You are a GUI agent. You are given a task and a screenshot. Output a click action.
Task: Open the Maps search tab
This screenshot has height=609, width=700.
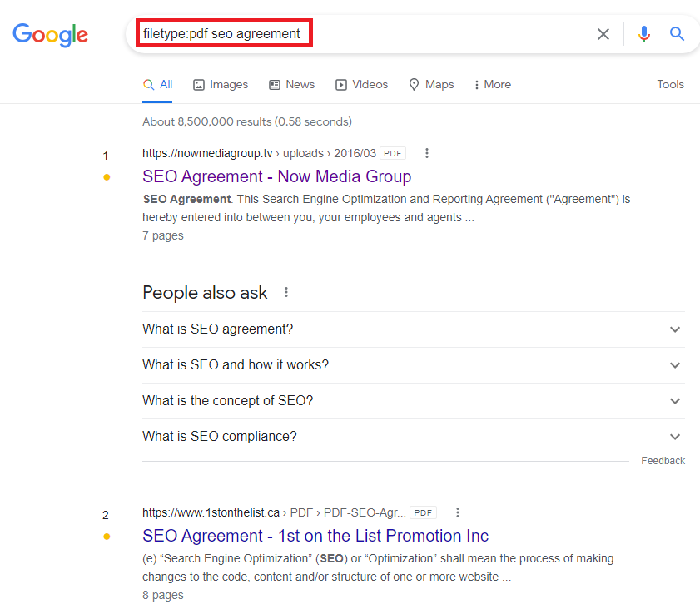pyautogui.click(x=431, y=84)
